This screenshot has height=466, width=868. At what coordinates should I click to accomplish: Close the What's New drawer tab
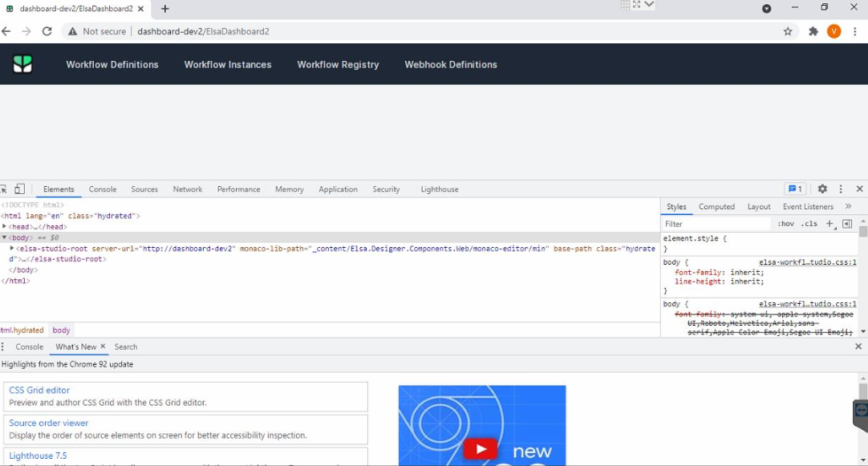tap(103, 346)
